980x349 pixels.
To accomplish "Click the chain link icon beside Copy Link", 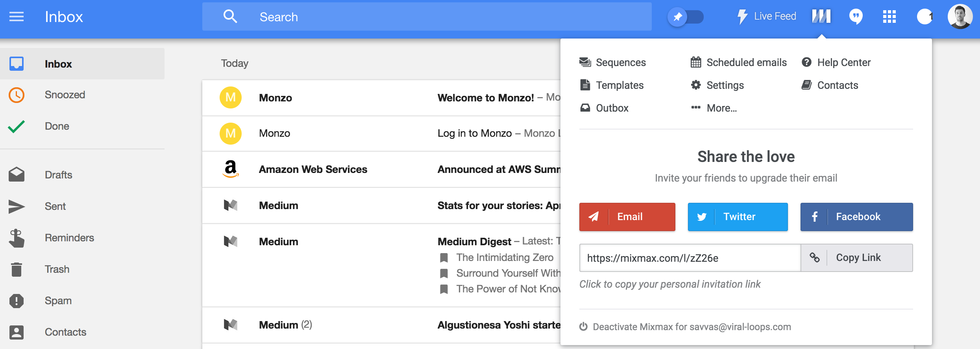I will 814,258.
